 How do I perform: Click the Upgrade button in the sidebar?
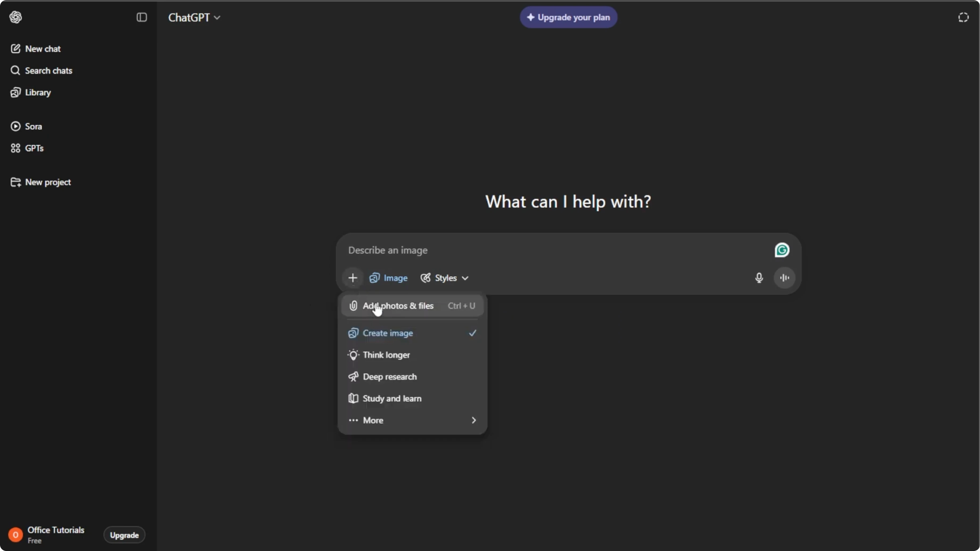[124, 535]
